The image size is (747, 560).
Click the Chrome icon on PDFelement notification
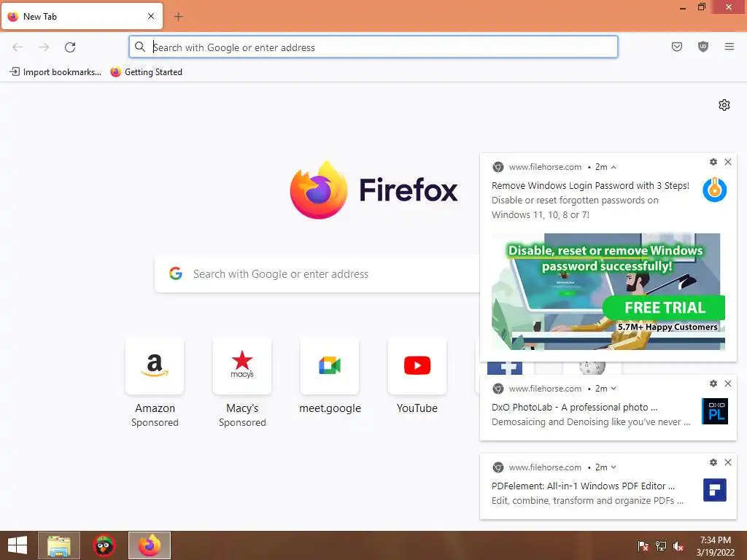(x=498, y=467)
